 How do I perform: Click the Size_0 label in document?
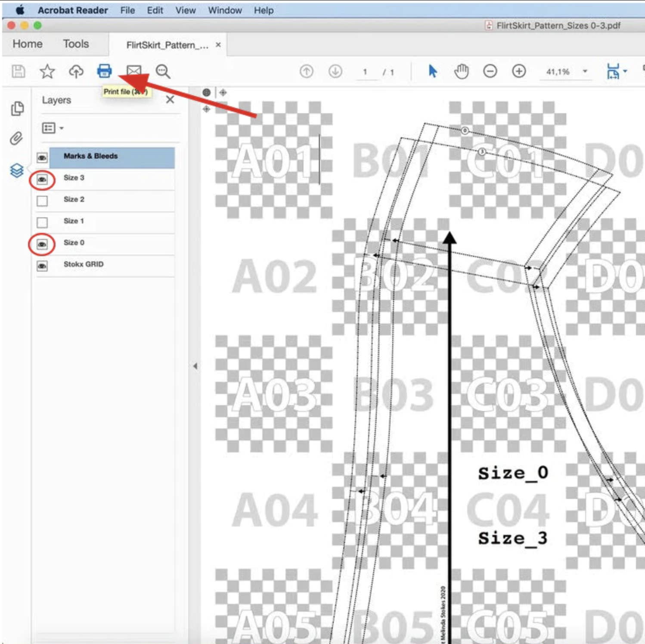coord(513,473)
